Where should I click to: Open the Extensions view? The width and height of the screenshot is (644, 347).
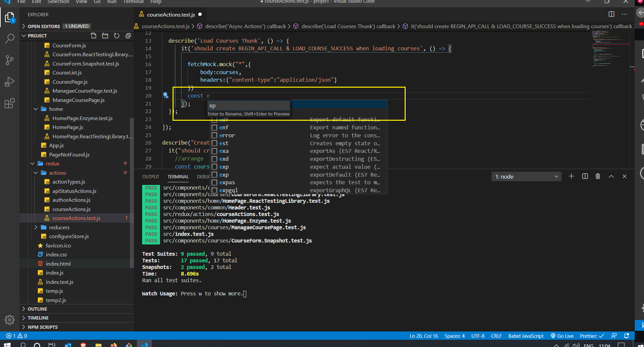tap(10, 103)
